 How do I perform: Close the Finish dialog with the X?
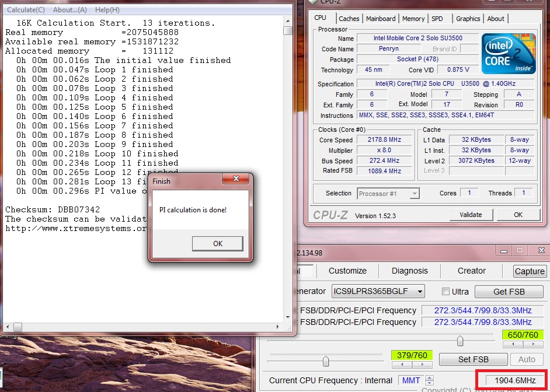tap(236, 179)
